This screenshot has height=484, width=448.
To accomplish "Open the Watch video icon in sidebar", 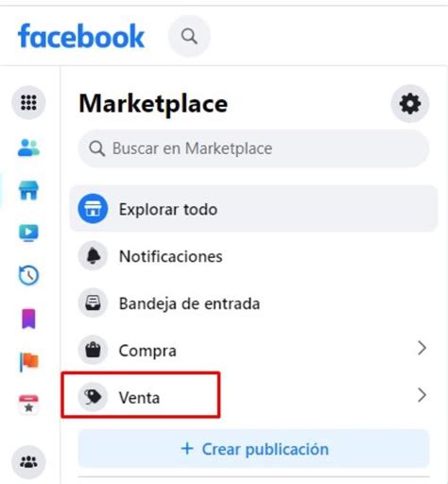I will [x=28, y=233].
